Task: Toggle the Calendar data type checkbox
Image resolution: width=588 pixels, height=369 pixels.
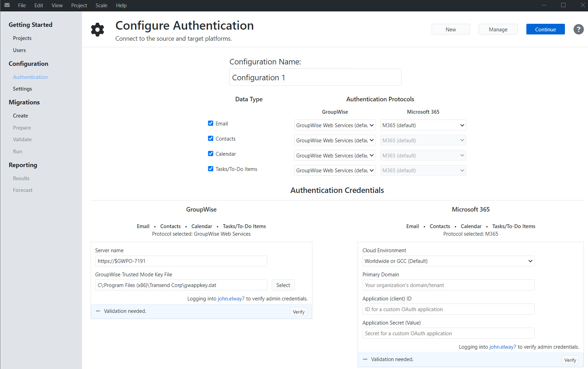Action: (x=210, y=154)
